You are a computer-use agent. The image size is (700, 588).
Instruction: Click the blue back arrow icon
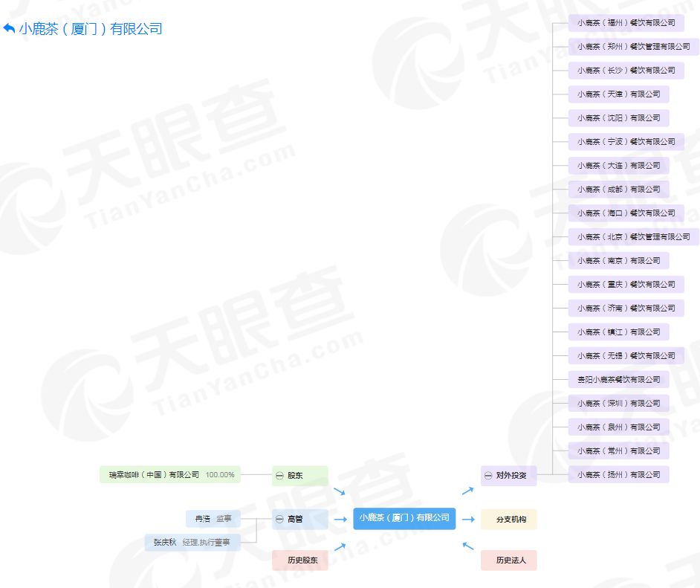click(9, 28)
